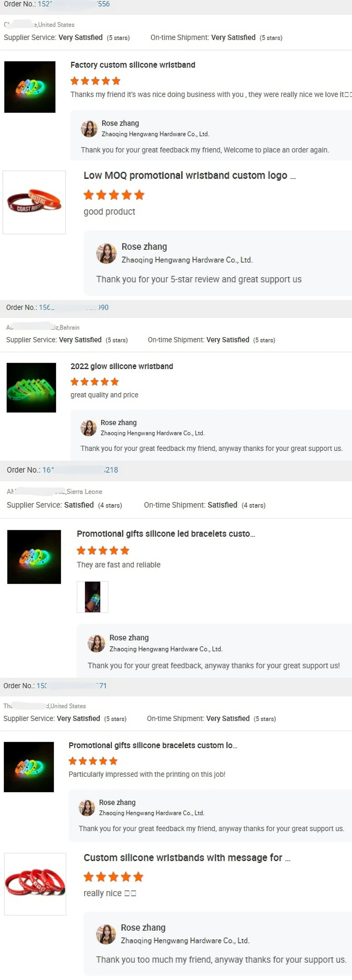Click the Promotional gifts led bracelets thumbnail
Image resolution: width=352 pixels, height=980 pixels.
(x=34, y=557)
